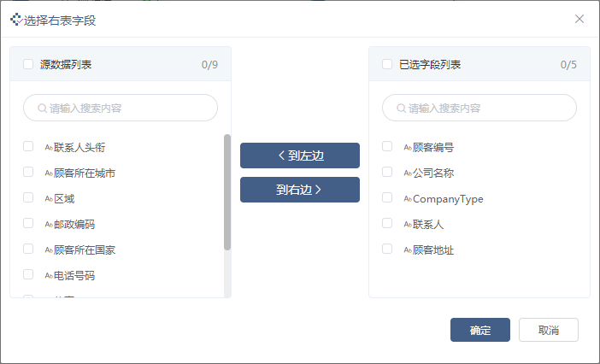Click the dialog logo icon beside 选择右表字段
Screen dimensions: 600x364
click(x=16, y=19)
